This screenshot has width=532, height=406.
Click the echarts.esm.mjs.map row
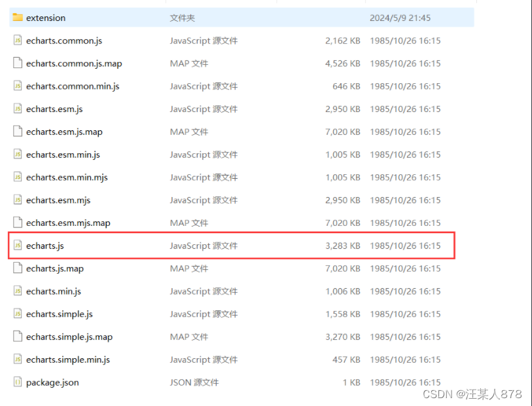[x=65, y=223]
